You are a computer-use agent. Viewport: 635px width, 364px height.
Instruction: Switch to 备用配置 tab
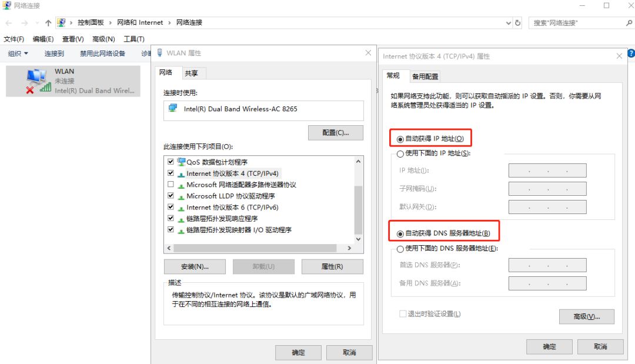click(425, 76)
